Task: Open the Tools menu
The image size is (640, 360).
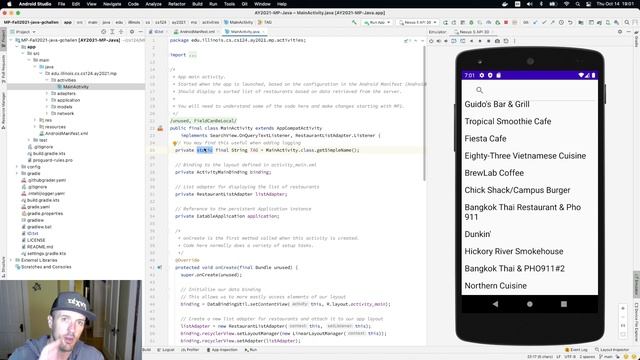Action: click(x=229, y=4)
